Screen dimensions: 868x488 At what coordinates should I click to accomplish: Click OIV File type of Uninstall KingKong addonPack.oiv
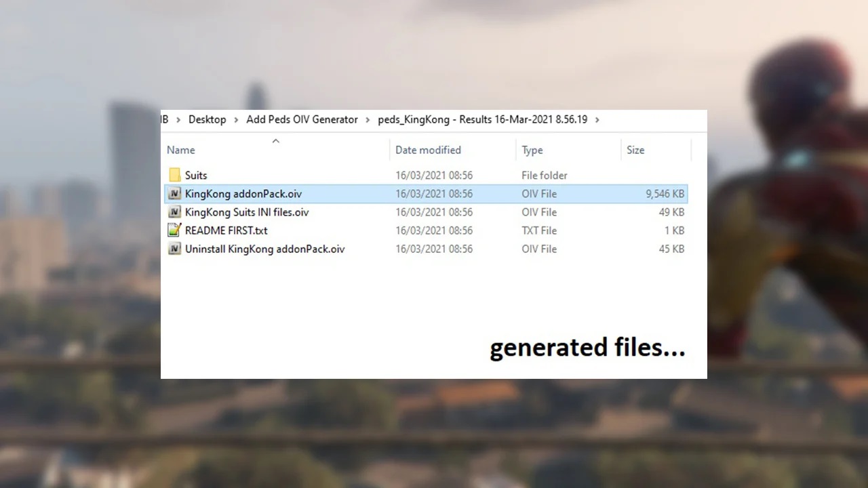[539, 249]
